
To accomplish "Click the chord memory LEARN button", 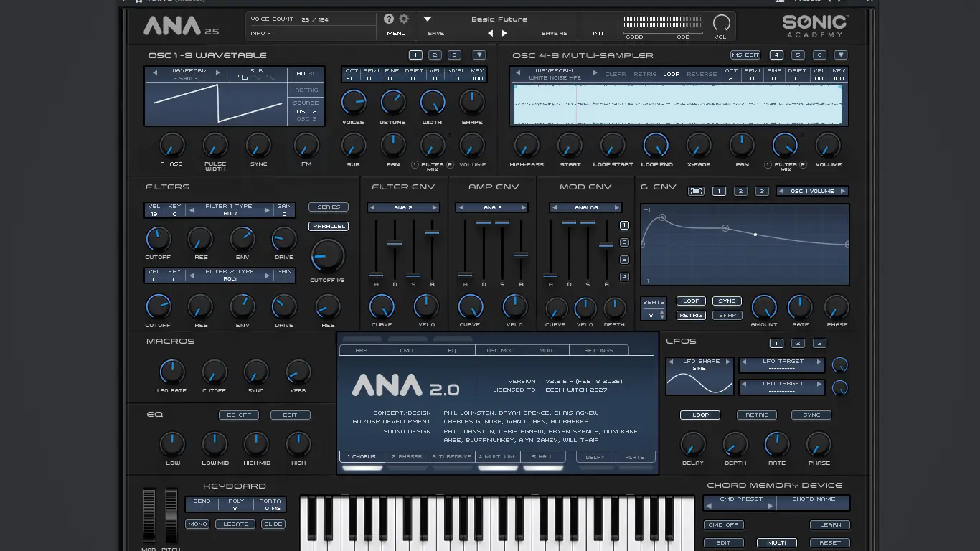I will click(830, 524).
